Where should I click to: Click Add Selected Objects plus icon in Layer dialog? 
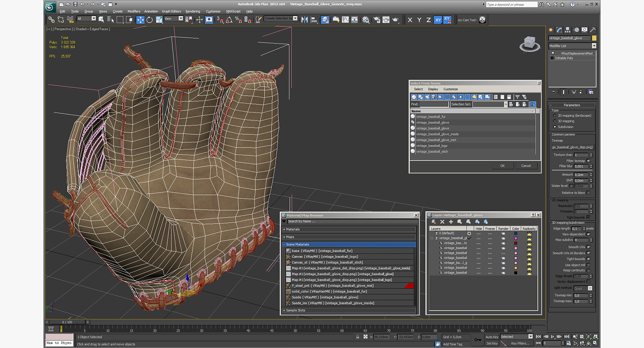pos(451,222)
